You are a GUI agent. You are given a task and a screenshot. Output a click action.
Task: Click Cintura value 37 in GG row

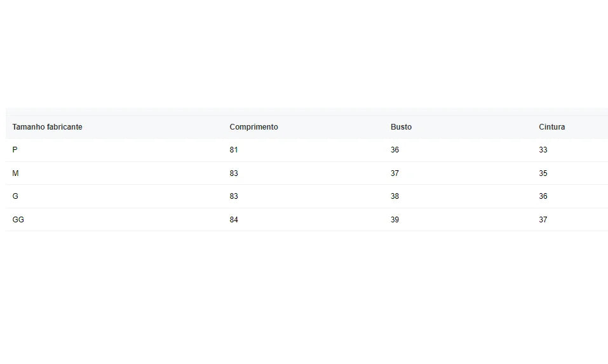pyautogui.click(x=543, y=219)
